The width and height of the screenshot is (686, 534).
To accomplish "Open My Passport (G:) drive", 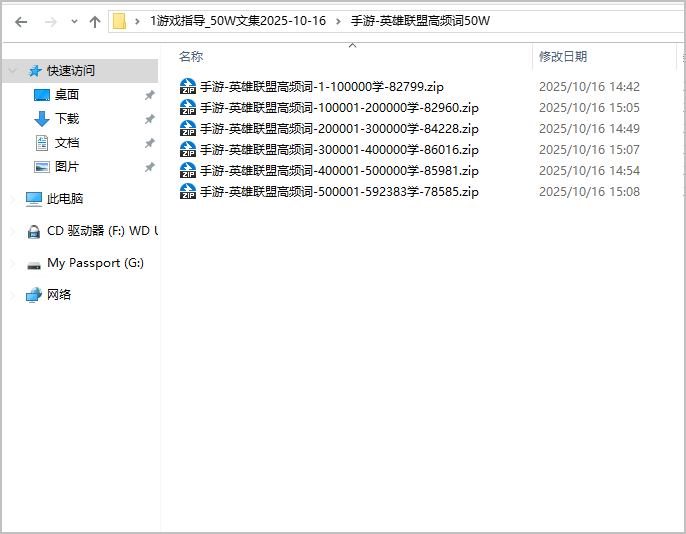I will (x=95, y=263).
